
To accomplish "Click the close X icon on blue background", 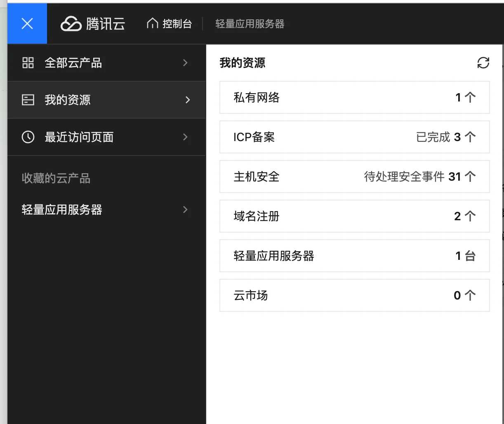I will coord(27,24).
